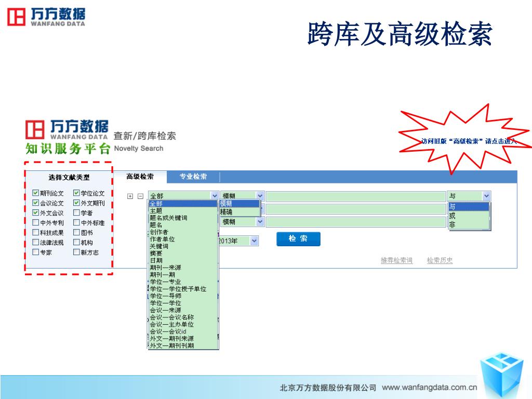Select 会议—会议名称 option
The width and height of the screenshot is (532, 399).
182,317
